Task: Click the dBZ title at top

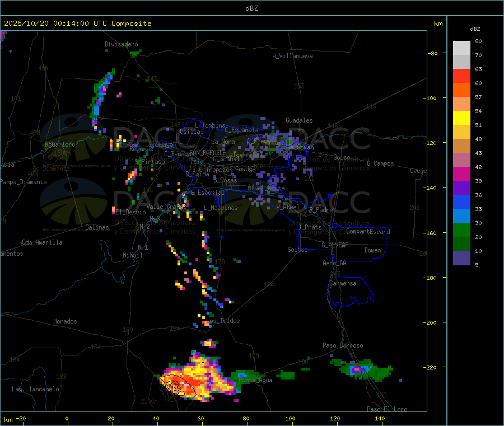Action: click(x=251, y=8)
